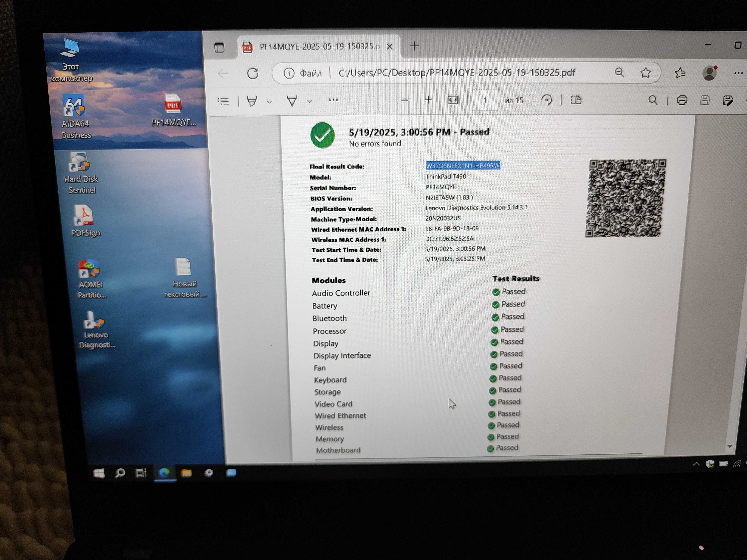
Task: Click the highlighted Final Result Code
Action: (x=463, y=165)
